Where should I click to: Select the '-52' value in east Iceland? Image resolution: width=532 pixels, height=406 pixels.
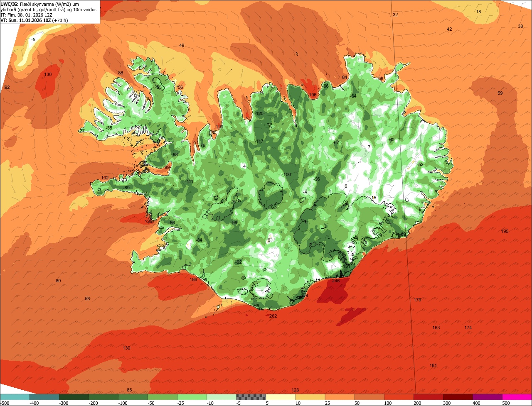420,165
